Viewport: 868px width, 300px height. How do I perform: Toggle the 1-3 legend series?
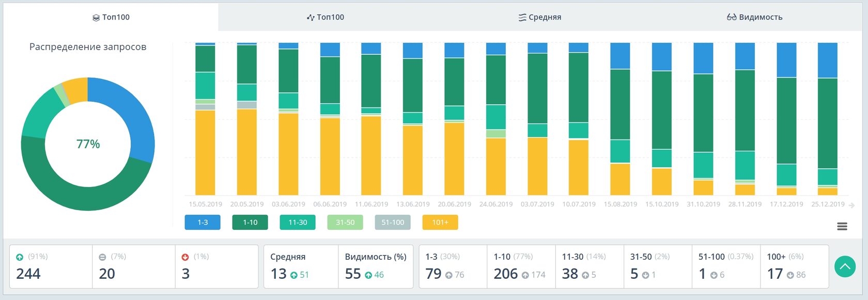click(203, 223)
